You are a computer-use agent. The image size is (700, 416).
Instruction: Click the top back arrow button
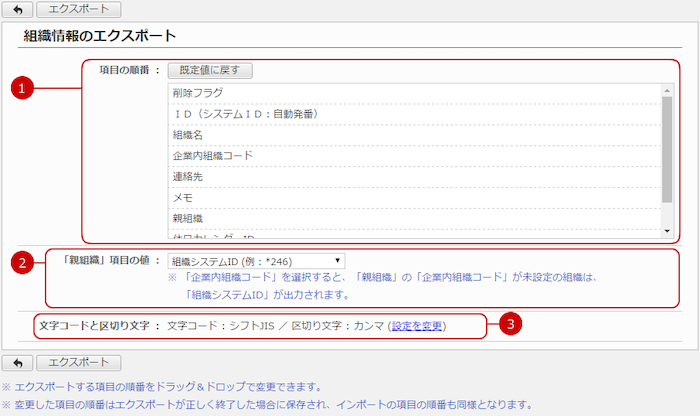point(17,10)
